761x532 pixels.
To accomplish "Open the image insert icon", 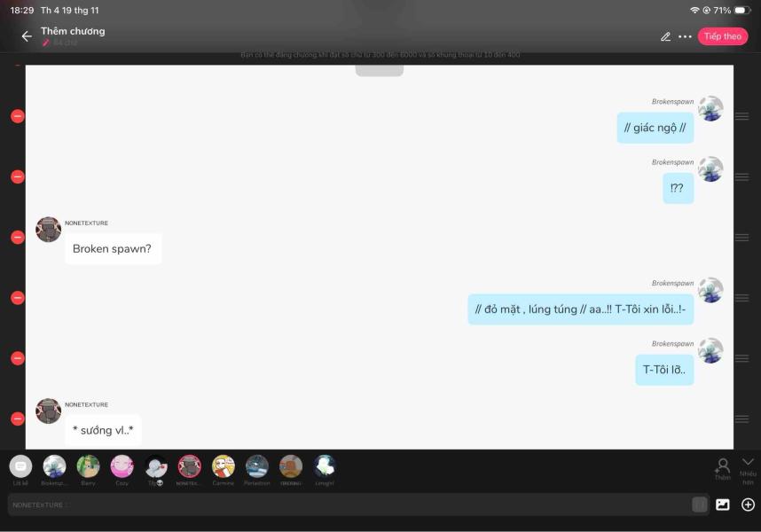I will pos(723,505).
